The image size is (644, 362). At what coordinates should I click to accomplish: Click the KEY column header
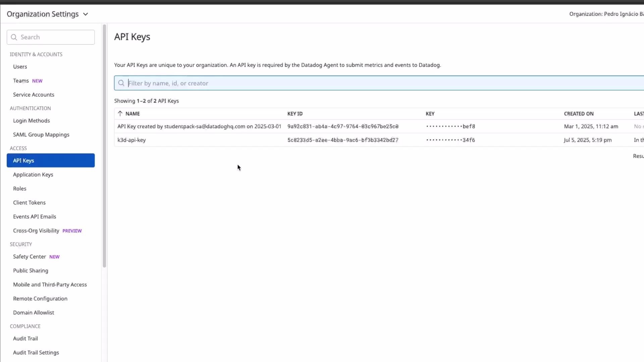pyautogui.click(x=430, y=114)
